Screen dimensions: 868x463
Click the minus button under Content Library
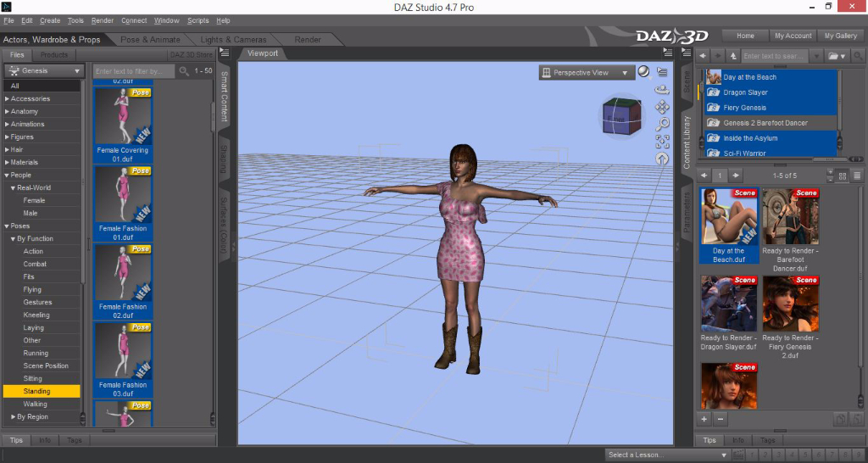pyautogui.click(x=721, y=419)
